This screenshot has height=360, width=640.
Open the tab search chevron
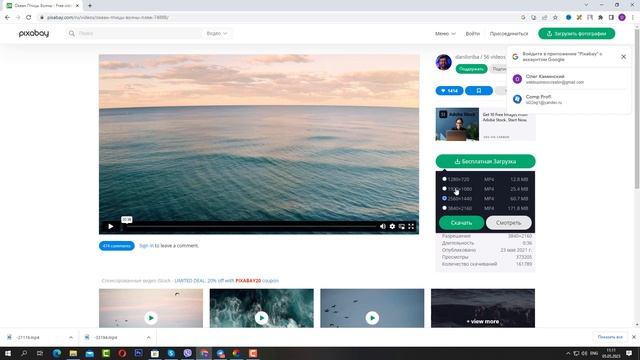pos(586,5)
